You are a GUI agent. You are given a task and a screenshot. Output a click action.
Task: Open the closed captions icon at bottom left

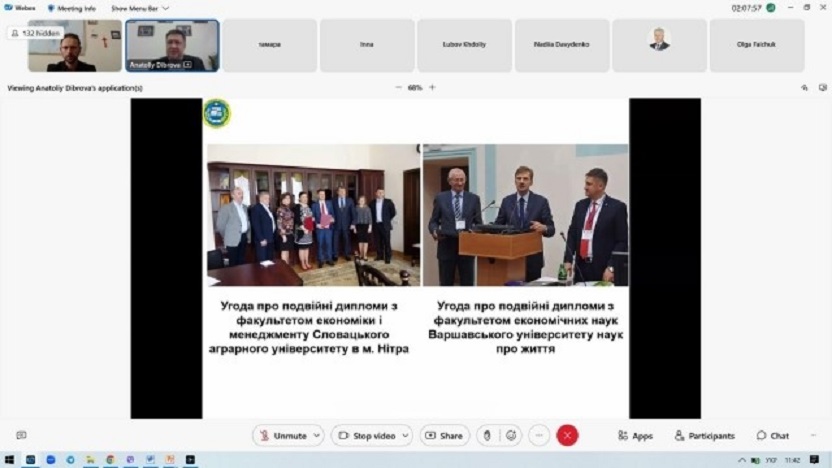coord(21,435)
